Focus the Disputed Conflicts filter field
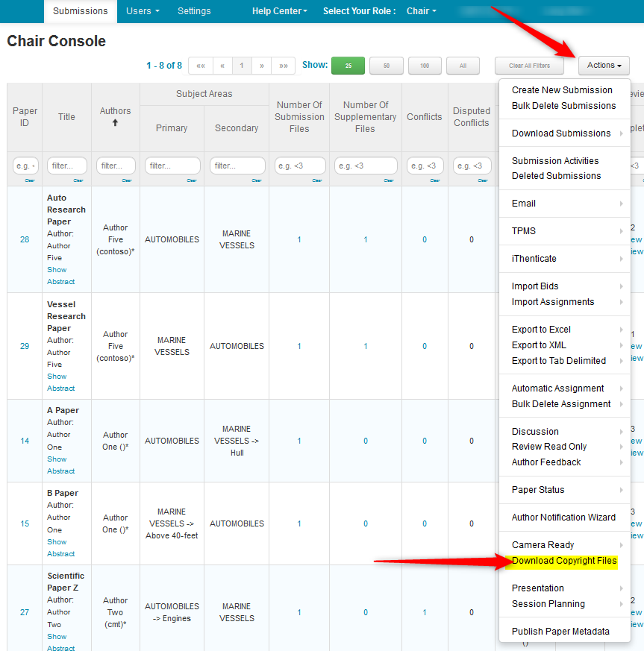This screenshot has height=651, width=644. point(472,166)
